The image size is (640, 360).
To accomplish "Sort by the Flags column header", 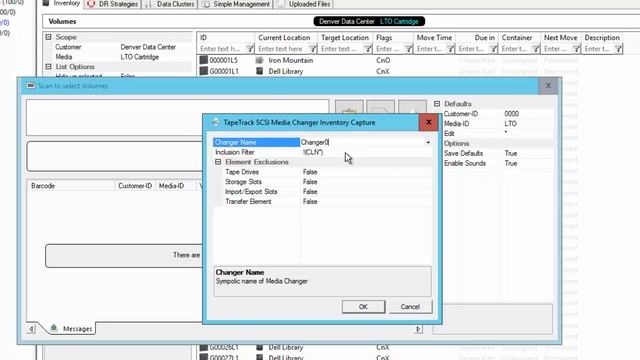I will click(x=393, y=38).
